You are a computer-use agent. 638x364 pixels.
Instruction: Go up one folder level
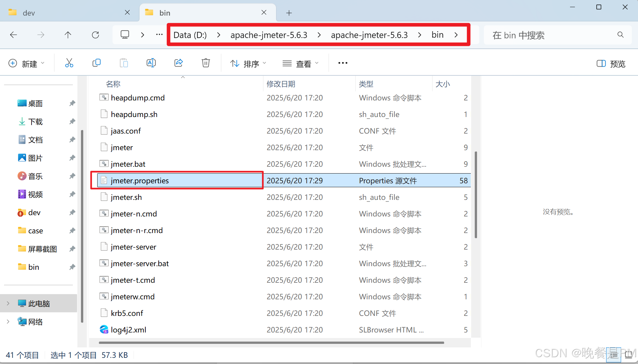(68, 35)
